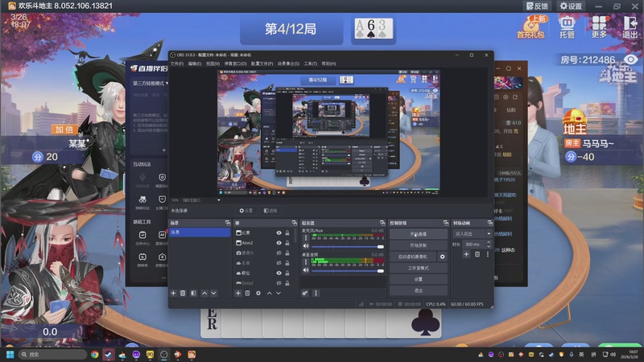Click the 开始录制 start recording button
Image resolution: width=644 pixels, height=362 pixels.
click(418, 245)
